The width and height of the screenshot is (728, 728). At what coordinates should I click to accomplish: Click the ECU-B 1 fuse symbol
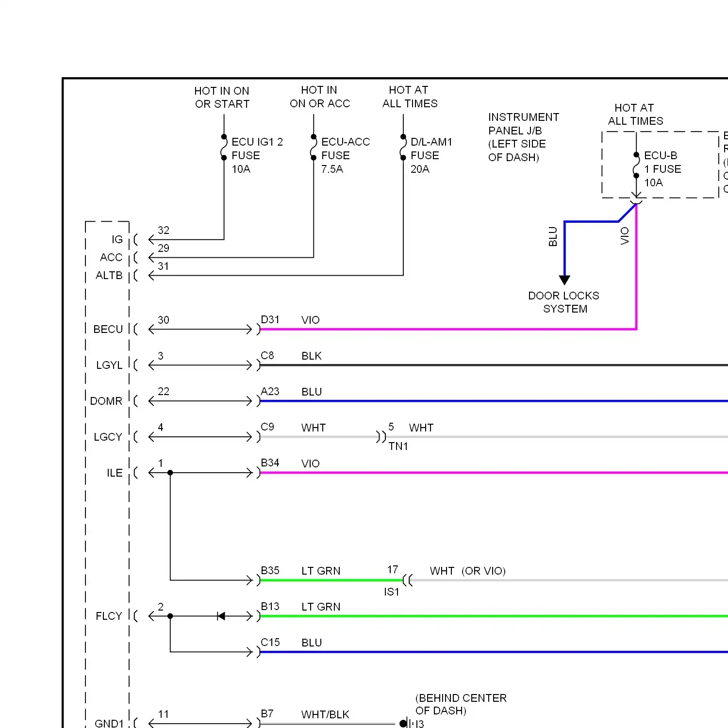click(636, 165)
